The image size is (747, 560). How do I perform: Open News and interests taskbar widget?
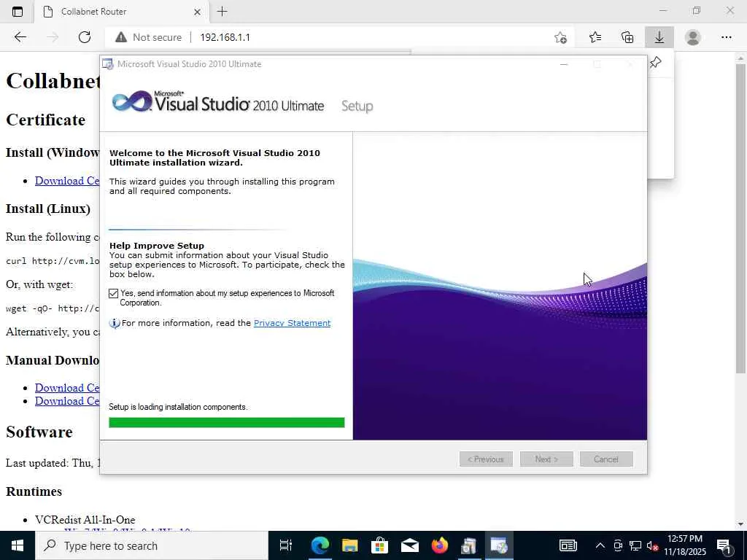[568, 545]
